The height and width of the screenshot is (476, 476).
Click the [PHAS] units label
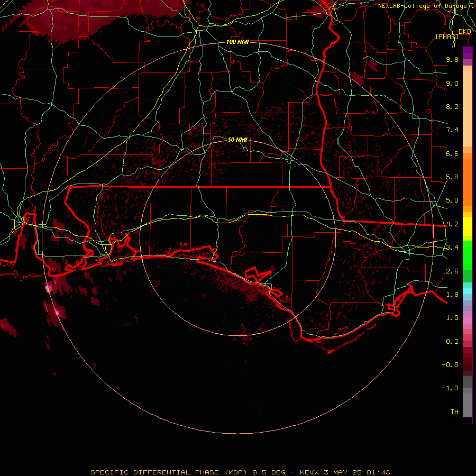[x=447, y=36]
